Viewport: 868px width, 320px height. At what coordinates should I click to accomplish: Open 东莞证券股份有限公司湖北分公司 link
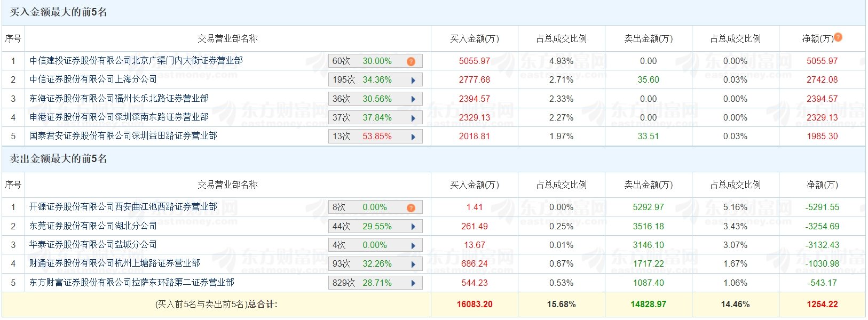point(93,226)
